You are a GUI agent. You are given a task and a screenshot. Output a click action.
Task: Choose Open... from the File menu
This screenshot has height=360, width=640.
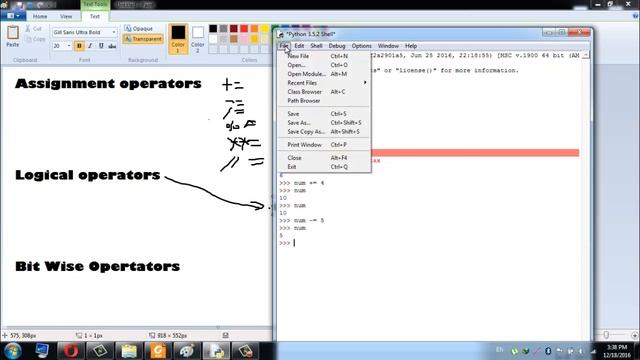coord(324,65)
